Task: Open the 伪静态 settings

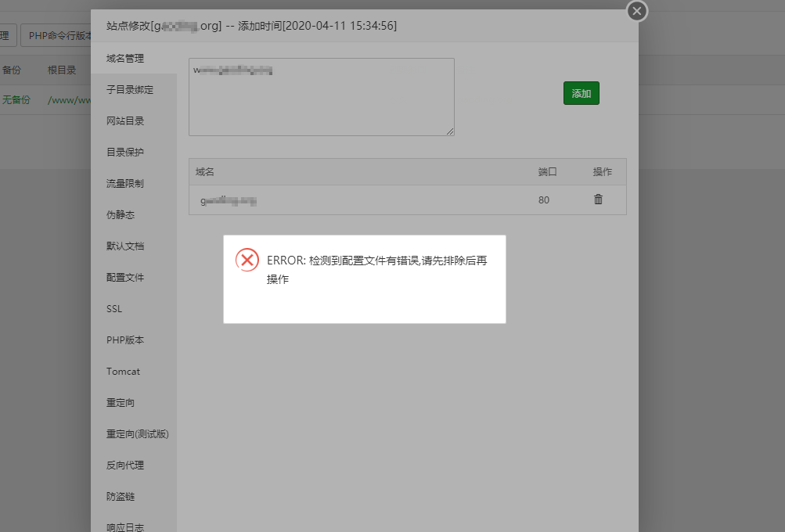Action: coord(121,214)
